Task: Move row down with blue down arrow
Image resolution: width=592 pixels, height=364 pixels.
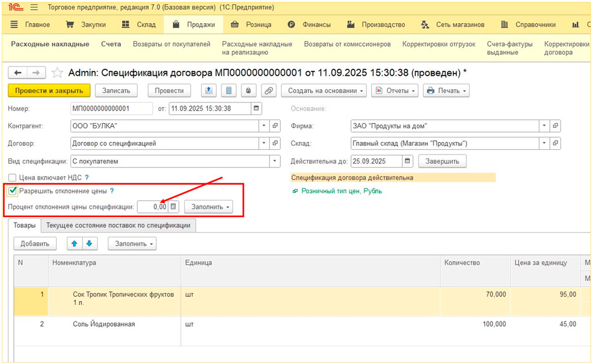Action: pos(89,243)
